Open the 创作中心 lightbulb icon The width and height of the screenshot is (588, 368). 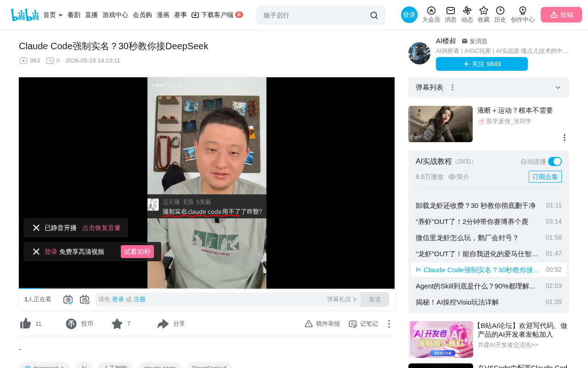523,15
